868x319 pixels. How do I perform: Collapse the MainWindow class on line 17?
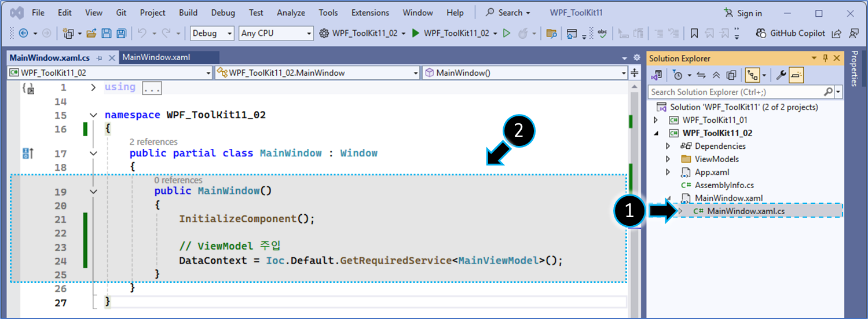coord(93,153)
